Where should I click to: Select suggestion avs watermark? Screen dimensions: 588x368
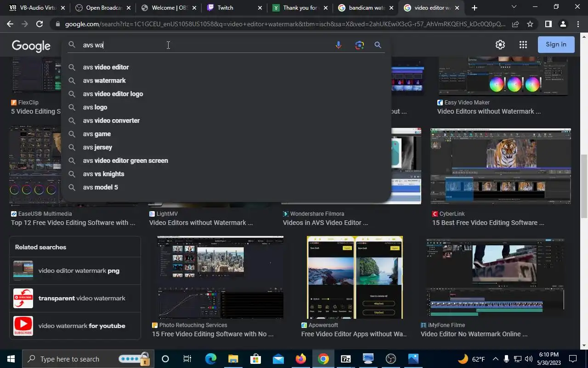(226, 80)
